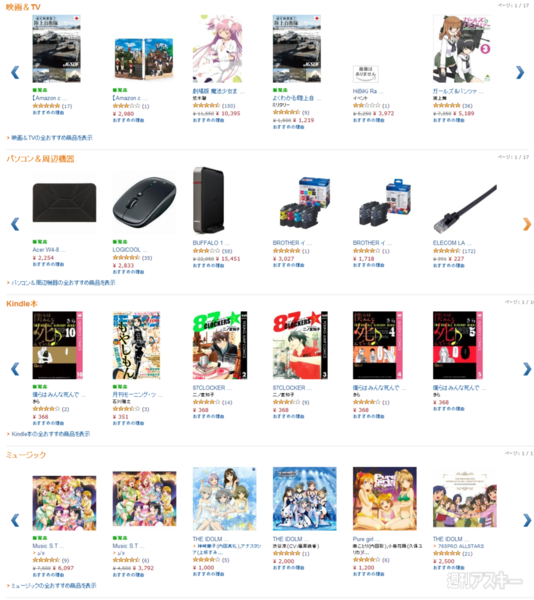Show all Kindle本 recommended items link
534x600 pixels.
click(x=50, y=434)
